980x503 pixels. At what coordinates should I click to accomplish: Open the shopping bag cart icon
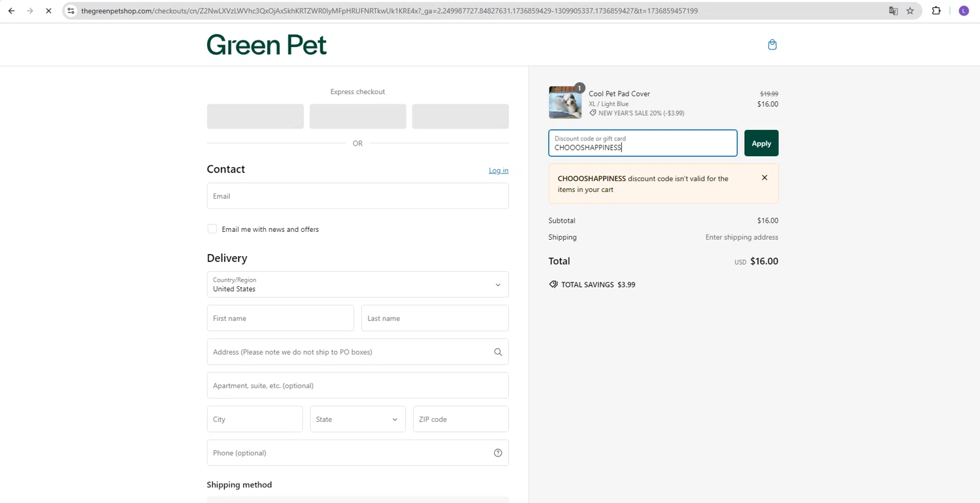click(772, 44)
